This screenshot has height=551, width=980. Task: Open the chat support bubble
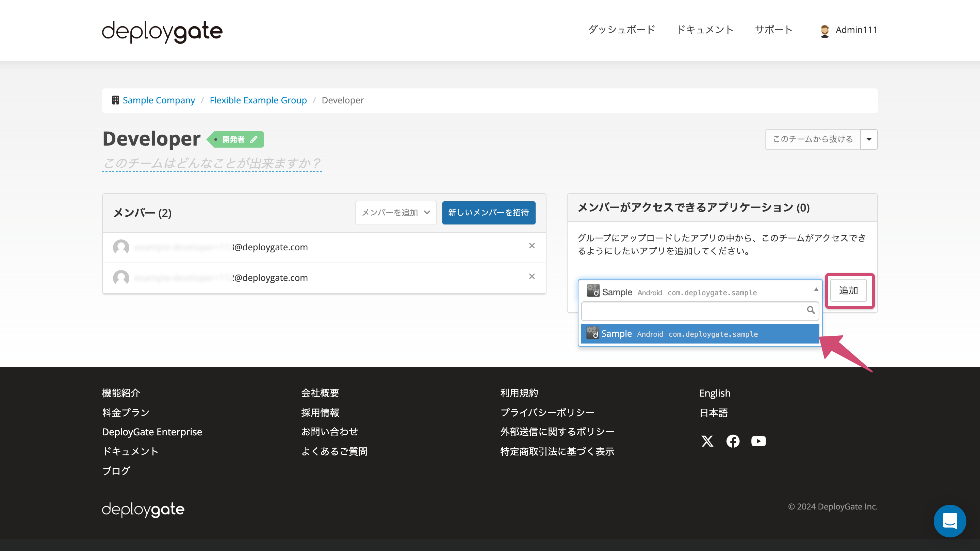tap(950, 521)
